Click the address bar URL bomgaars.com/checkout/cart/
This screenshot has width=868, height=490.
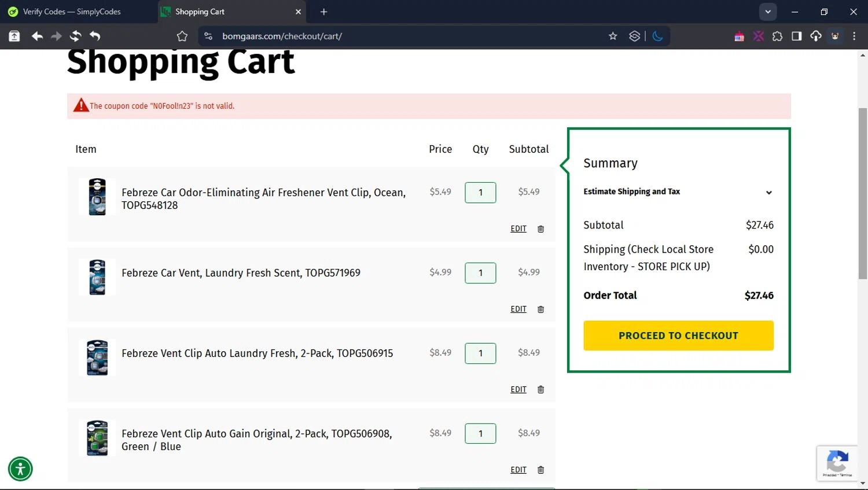point(282,36)
